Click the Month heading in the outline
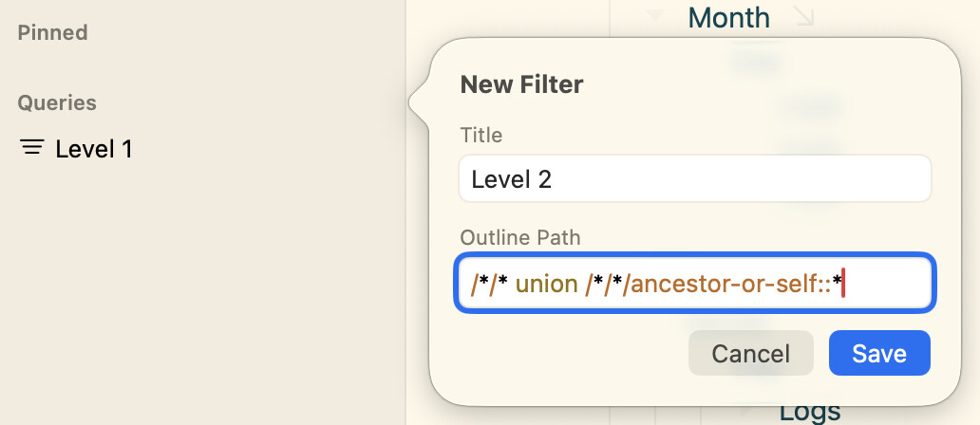 click(x=728, y=17)
